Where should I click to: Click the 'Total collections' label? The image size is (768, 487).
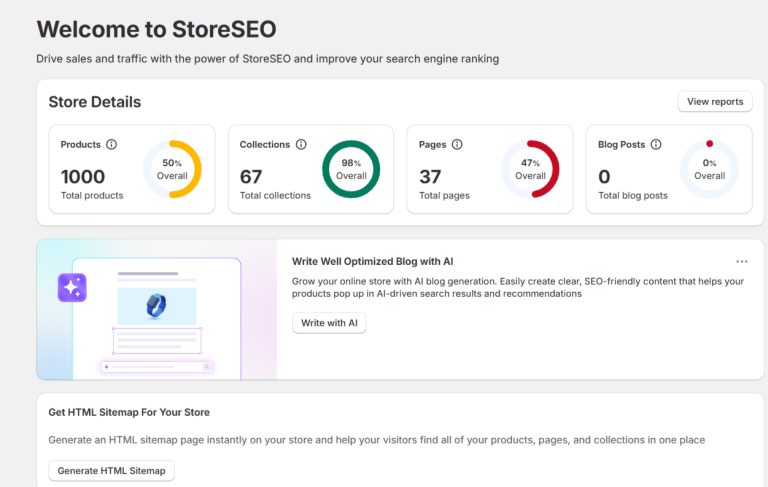tap(275, 195)
